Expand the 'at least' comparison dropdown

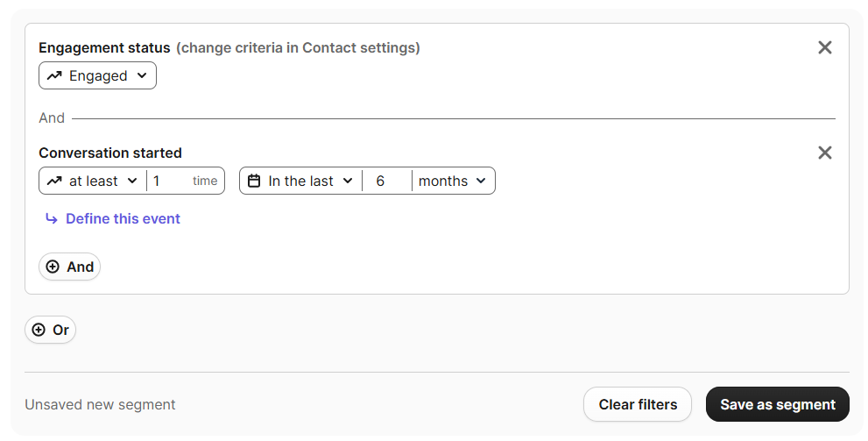(x=93, y=181)
